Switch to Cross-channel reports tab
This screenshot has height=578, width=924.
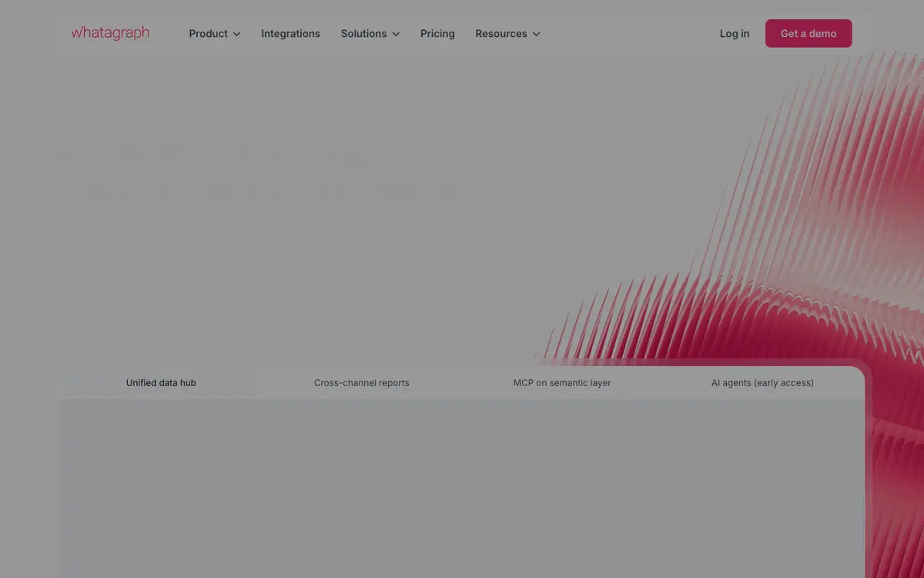(362, 383)
